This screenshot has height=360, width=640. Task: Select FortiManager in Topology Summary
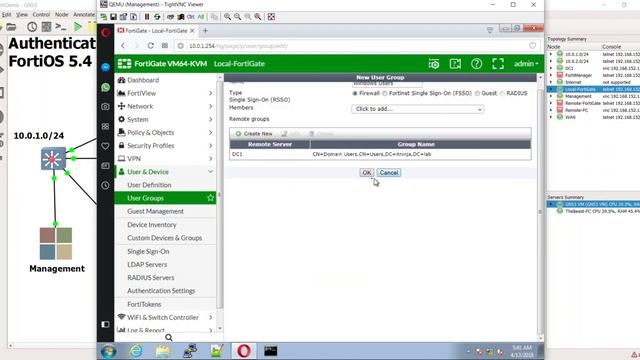point(578,75)
